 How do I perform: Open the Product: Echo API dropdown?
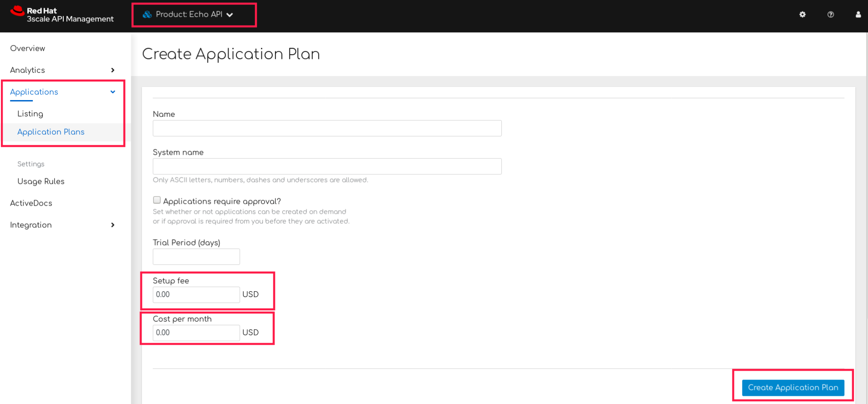point(194,15)
